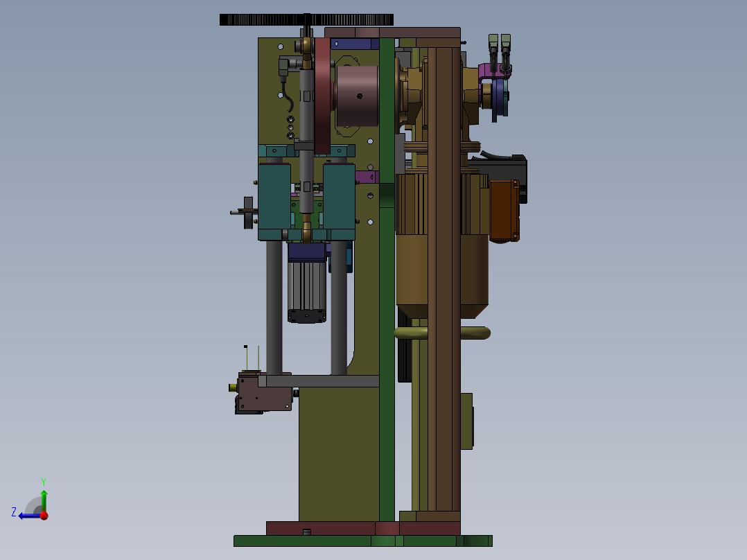The image size is (747, 560).
Task: Select the black toothed gear at the top
Action: [306, 19]
